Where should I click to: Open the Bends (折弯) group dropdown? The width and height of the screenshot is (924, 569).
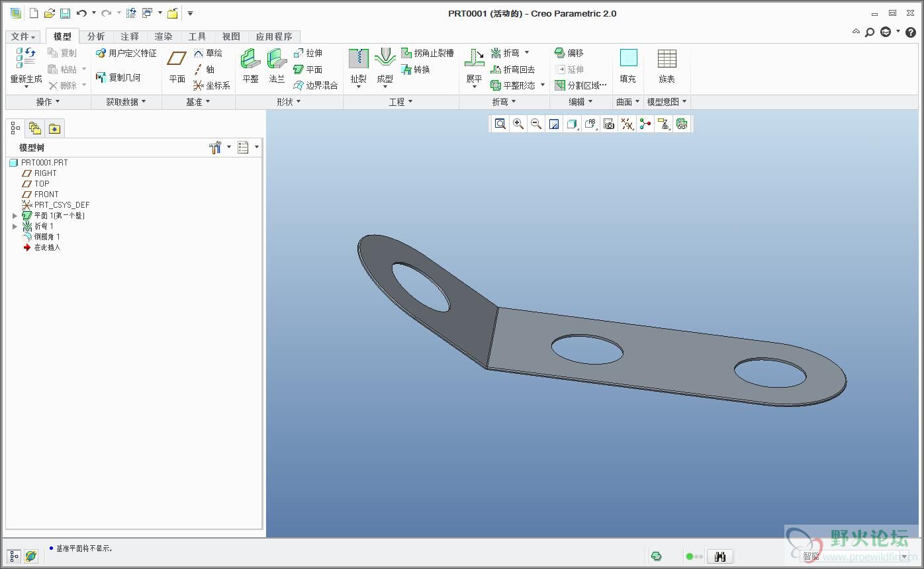pyautogui.click(x=504, y=102)
